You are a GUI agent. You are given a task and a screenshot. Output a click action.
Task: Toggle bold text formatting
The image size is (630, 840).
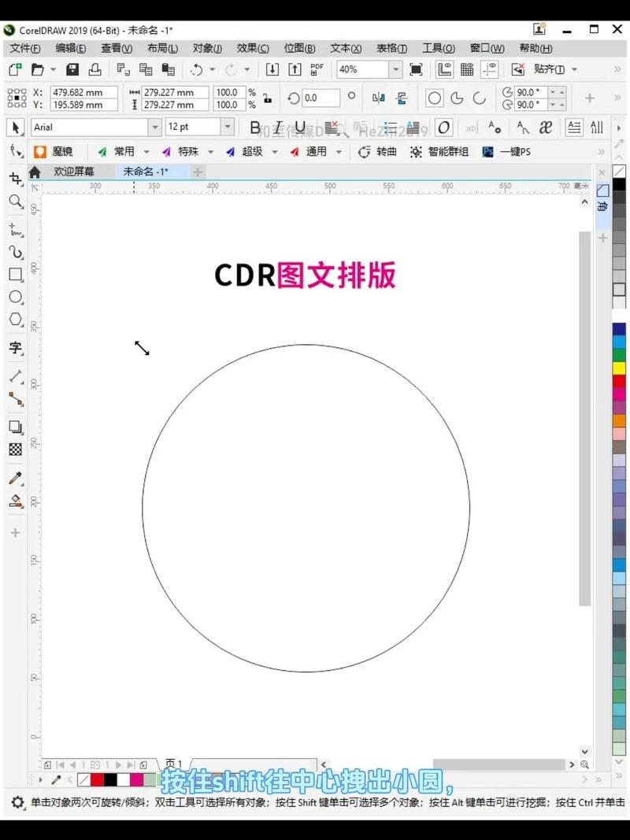[254, 127]
